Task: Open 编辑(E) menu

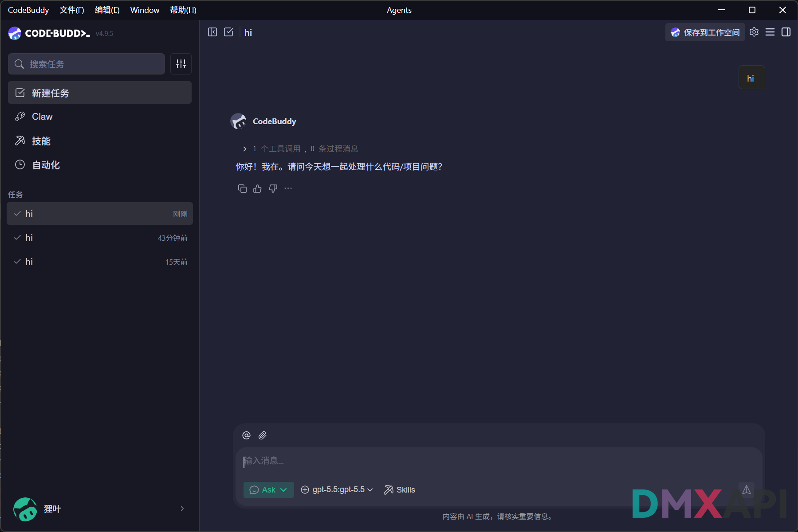Action: coord(107,10)
